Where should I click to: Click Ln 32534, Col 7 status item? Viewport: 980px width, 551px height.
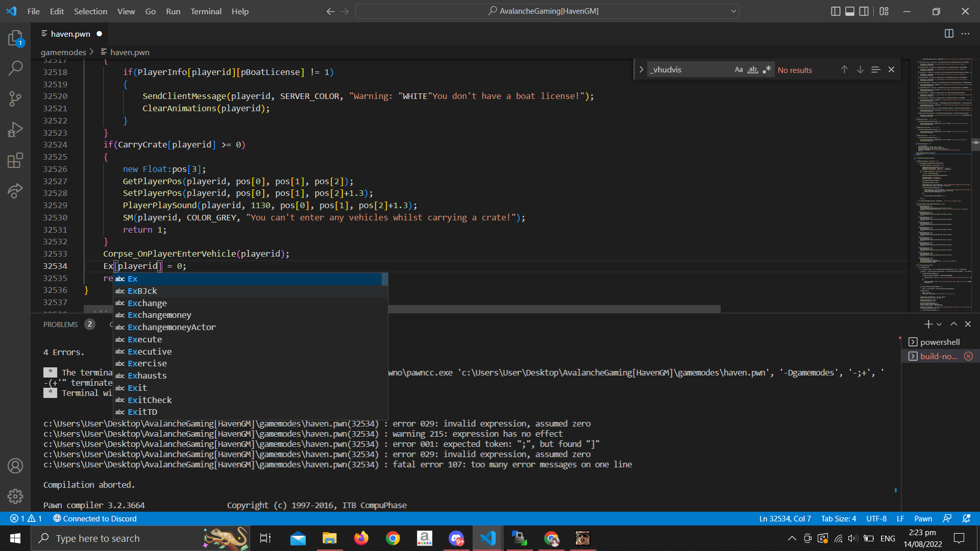tap(785, 519)
